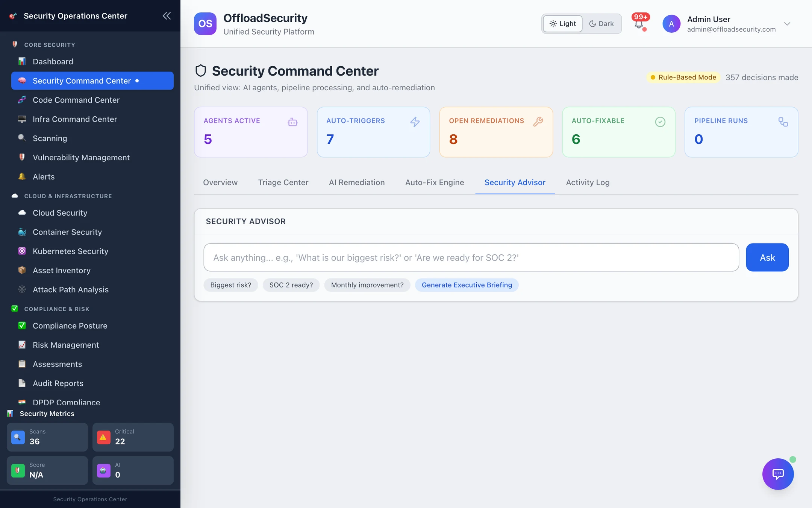Click the Admin User avatar circle

671,24
